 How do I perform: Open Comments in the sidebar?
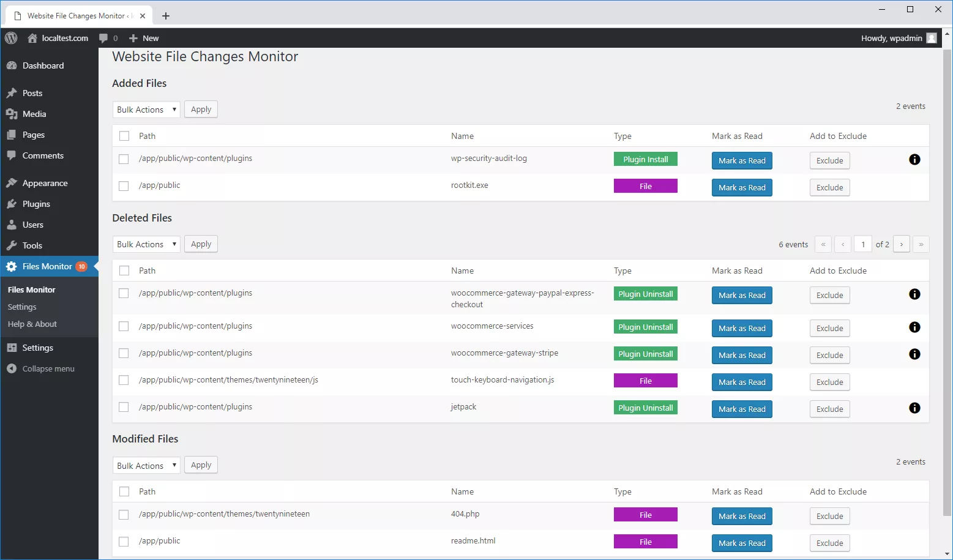click(43, 155)
